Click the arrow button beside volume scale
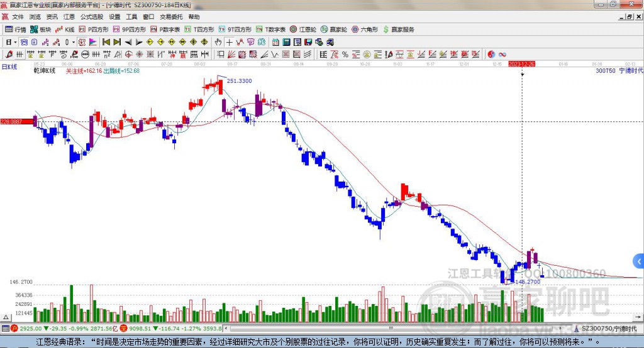644x348 pixels. click(x=638, y=317)
